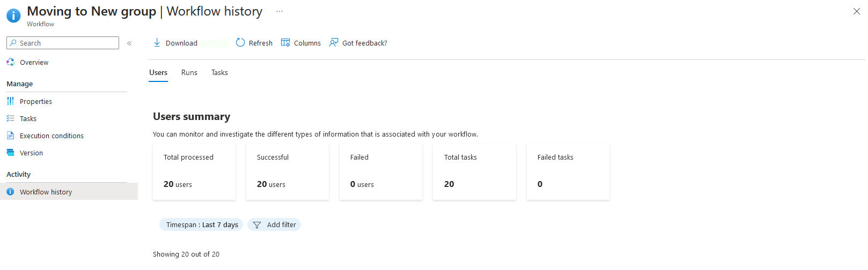868x270 pixels.
Task: Click the Got feedback person icon
Action: [334, 43]
